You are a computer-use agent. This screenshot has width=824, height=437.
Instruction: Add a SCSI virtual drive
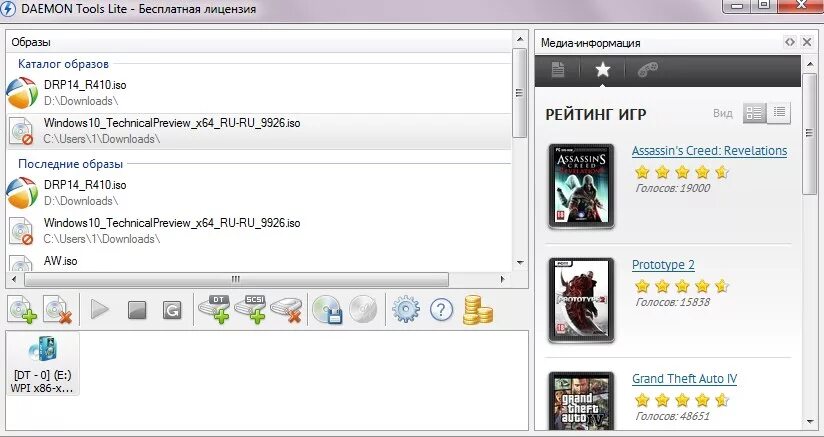click(250, 309)
